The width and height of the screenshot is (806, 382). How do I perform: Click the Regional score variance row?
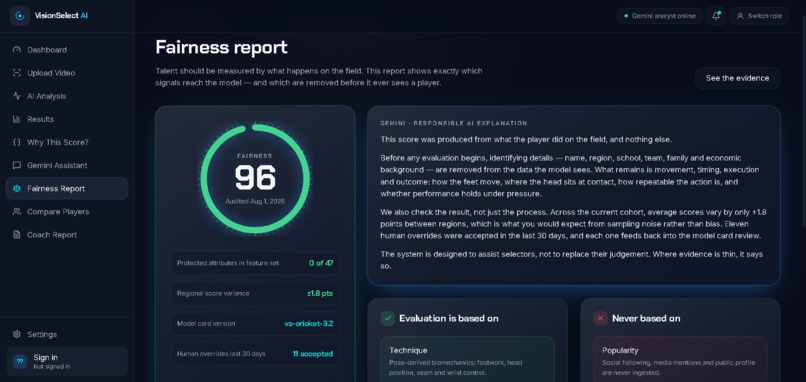pyautogui.click(x=255, y=294)
